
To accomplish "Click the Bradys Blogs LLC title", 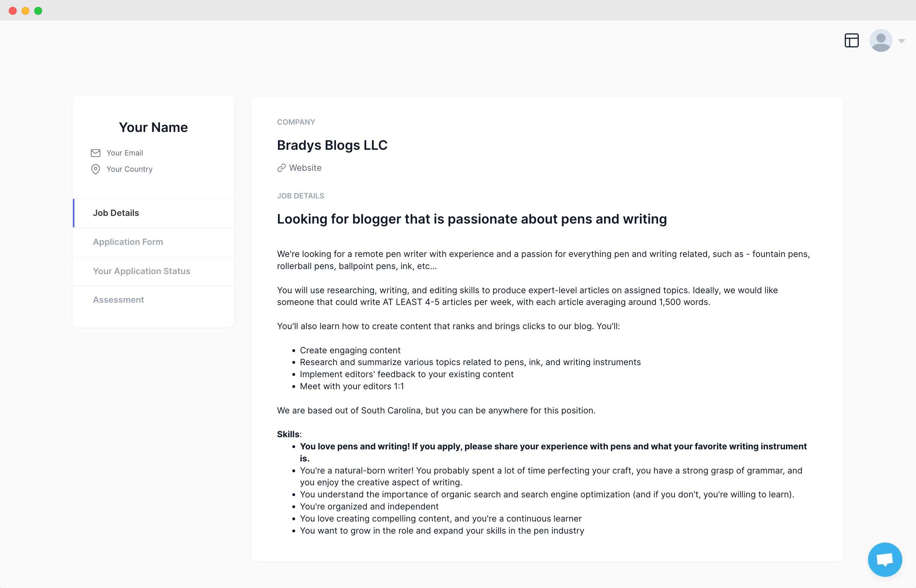I will tap(332, 145).
